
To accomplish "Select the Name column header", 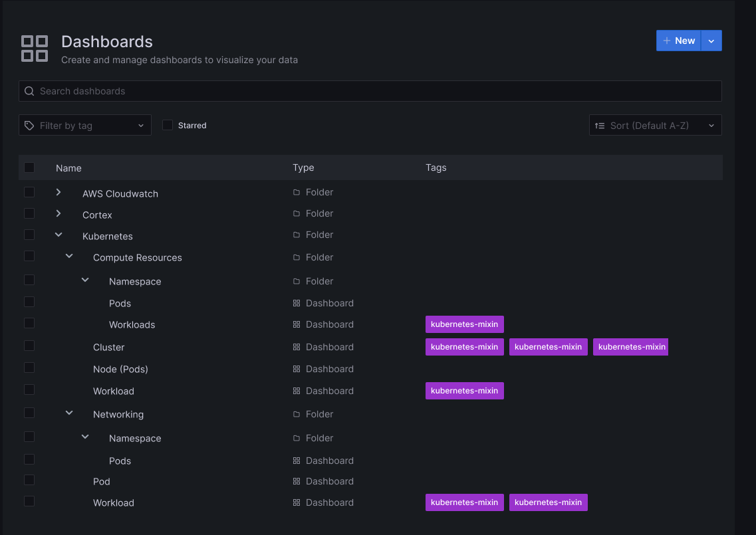I will [68, 167].
